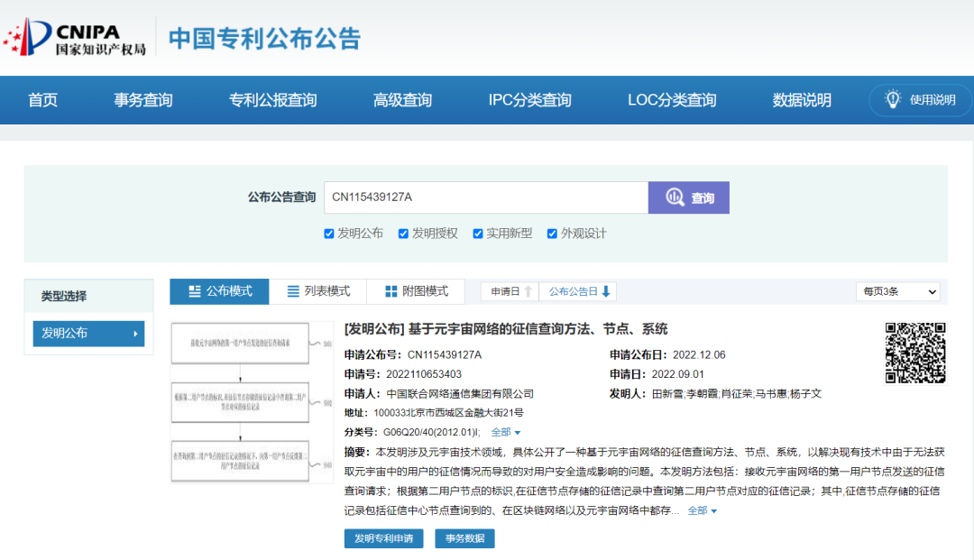Open the 高级查询 menu item
Image resolution: width=974 pixels, height=560 pixels.
click(x=402, y=100)
